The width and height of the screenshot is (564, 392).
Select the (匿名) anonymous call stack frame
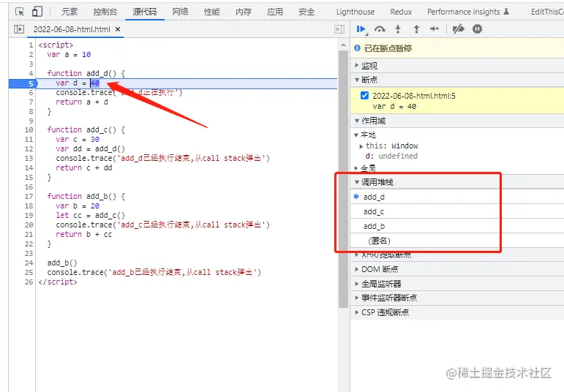456,240
